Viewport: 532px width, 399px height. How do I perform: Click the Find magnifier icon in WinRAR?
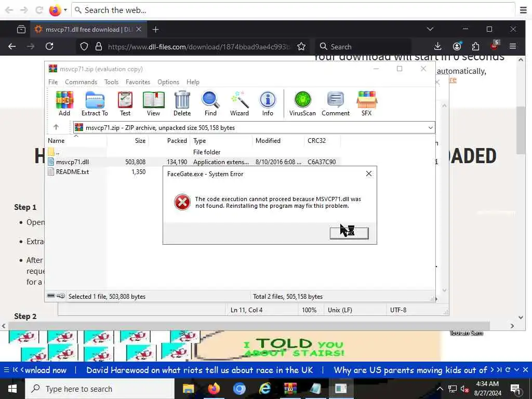210,103
